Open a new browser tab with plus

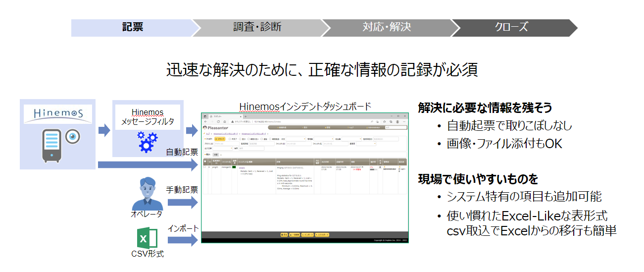(x=246, y=116)
